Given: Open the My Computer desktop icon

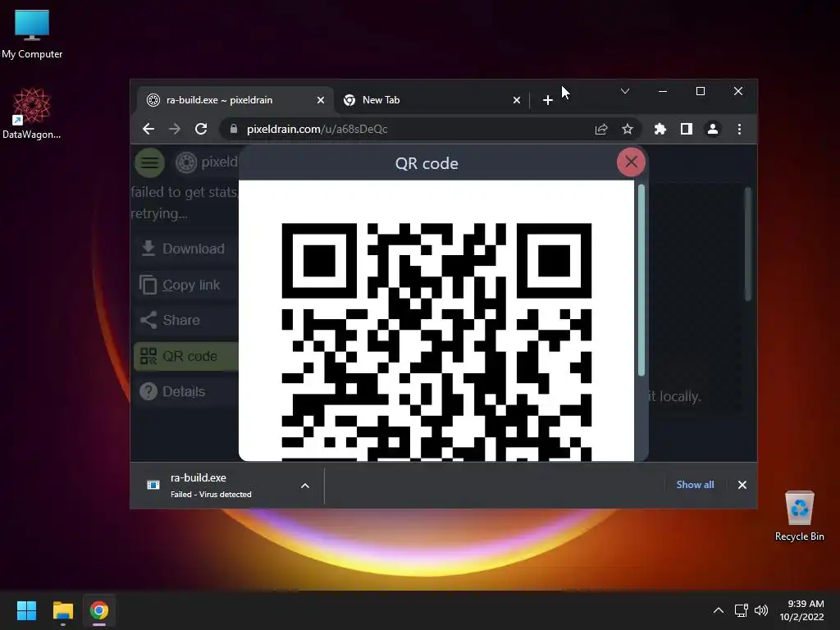Looking at the screenshot, I should pos(32,34).
